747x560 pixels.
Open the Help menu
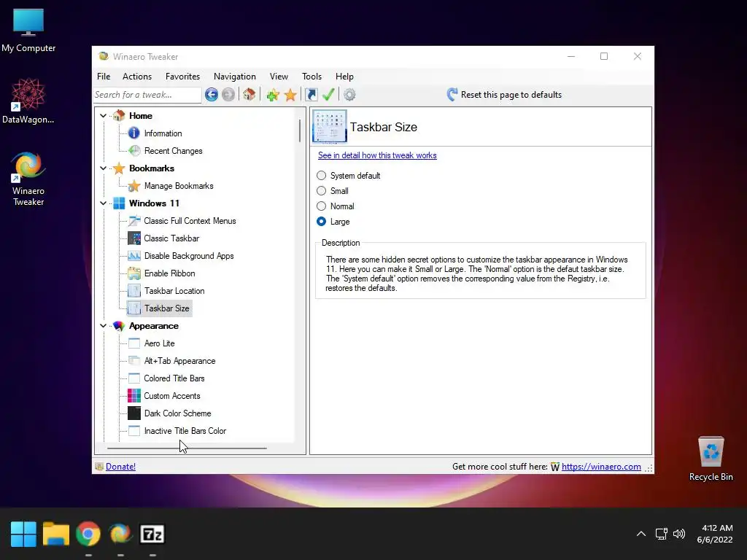(x=344, y=76)
